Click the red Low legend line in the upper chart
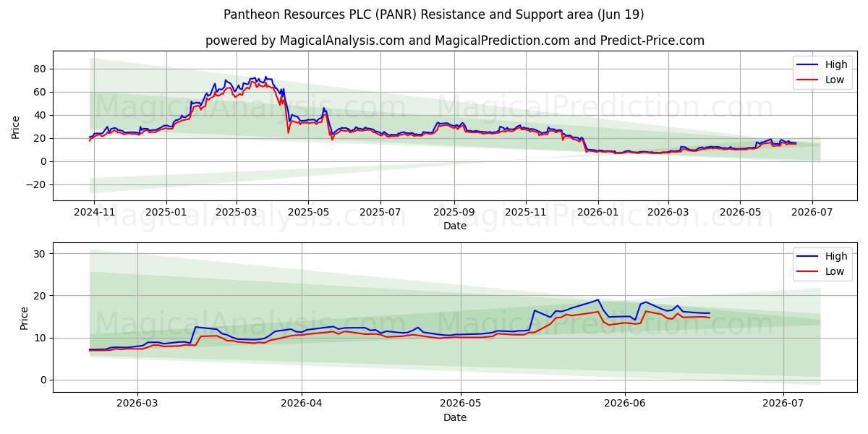Viewport: 868px width, 434px height. click(x=808, y=80)
